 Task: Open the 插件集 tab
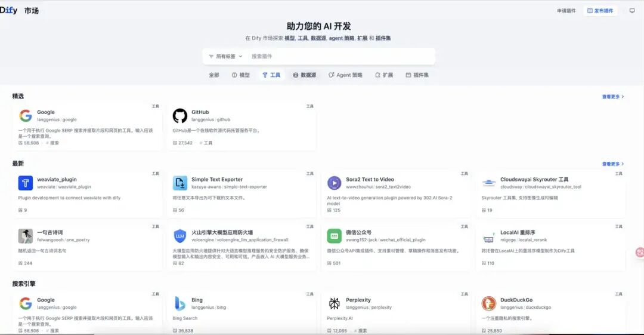417,75
